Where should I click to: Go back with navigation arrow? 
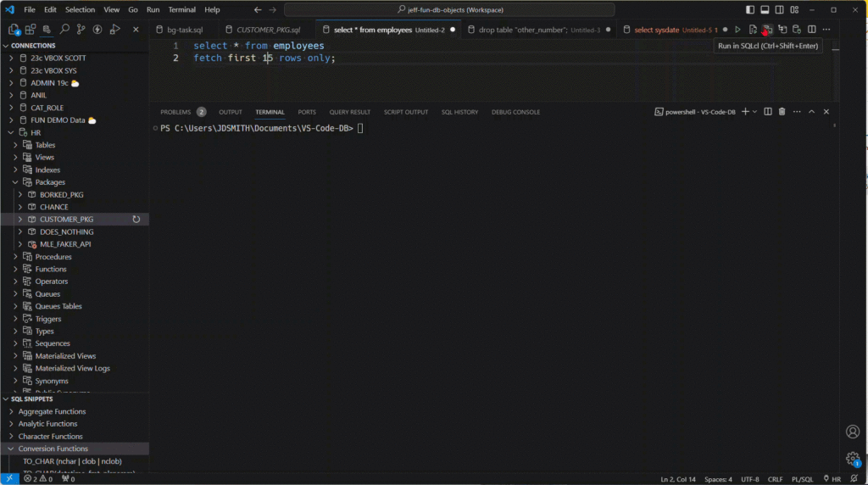click(x=258, y=10)
